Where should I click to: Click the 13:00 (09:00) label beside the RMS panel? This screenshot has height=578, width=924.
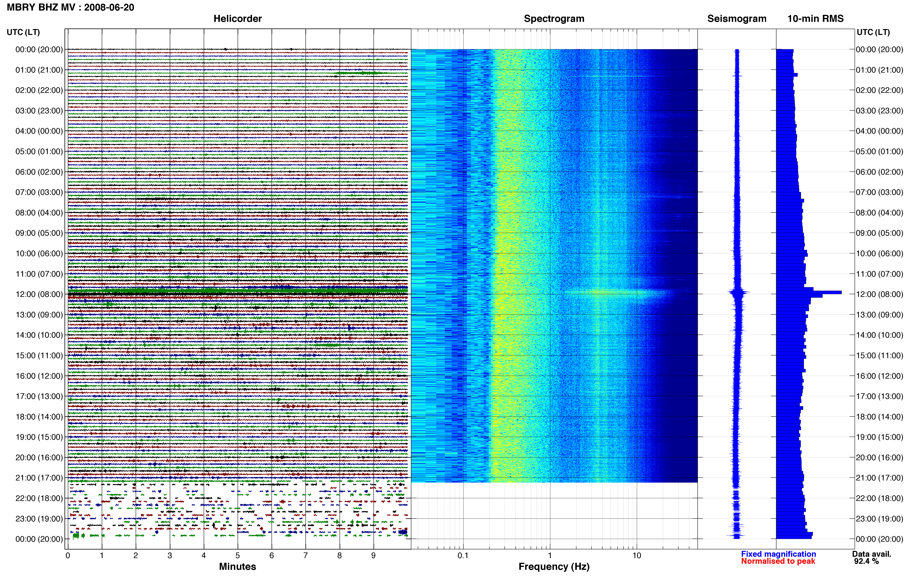coord(879,315)
